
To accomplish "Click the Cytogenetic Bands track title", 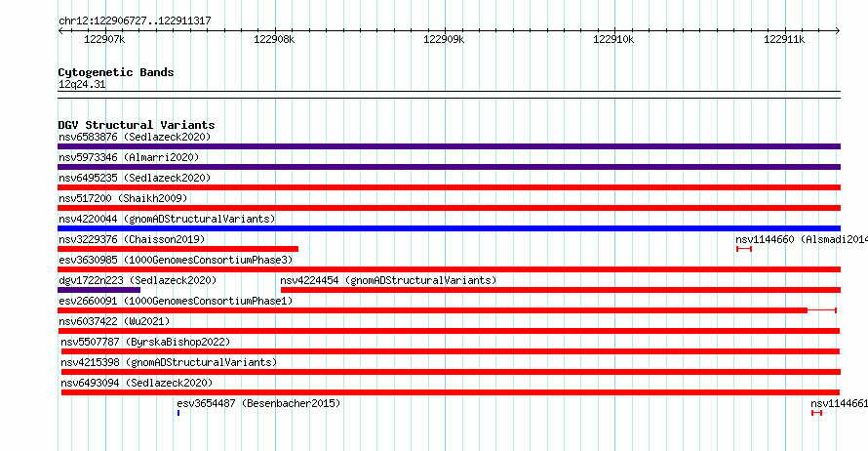I will click(116, 72).
